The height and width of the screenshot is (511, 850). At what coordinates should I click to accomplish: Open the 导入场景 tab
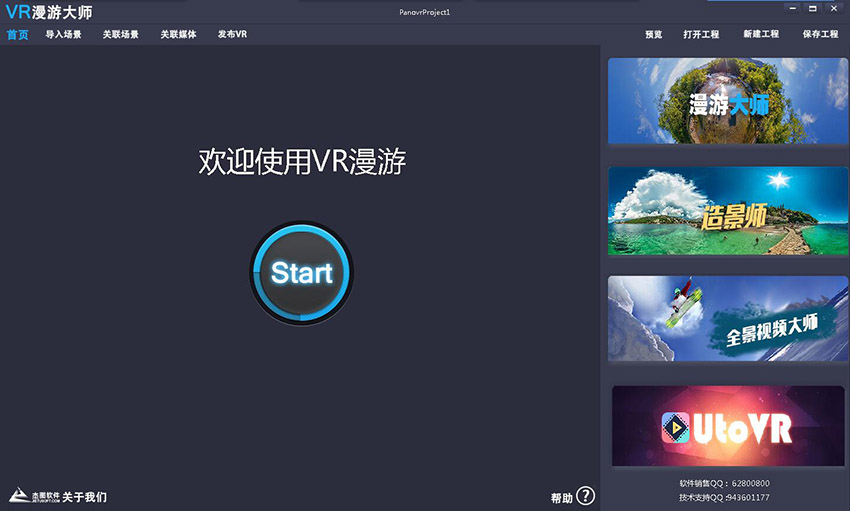click(63, 34)
